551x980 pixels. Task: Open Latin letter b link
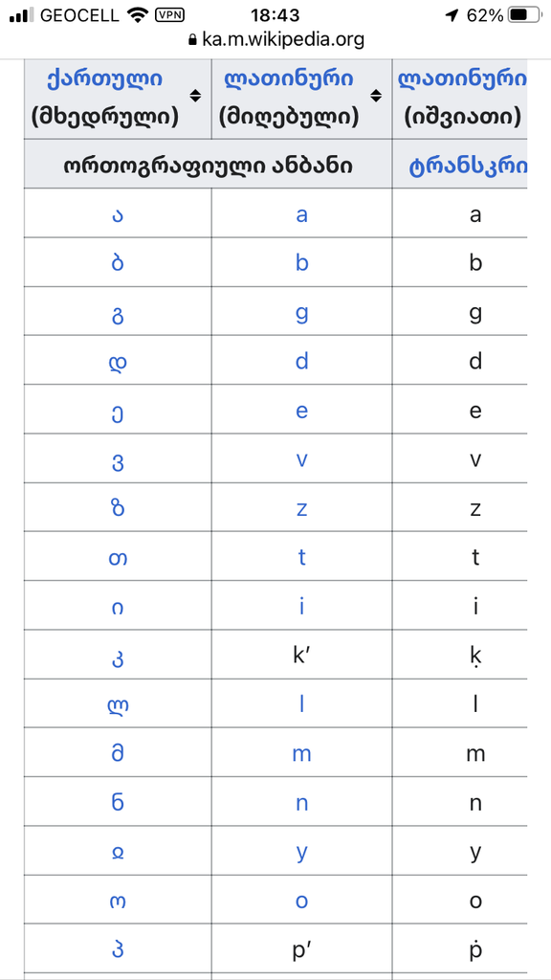tap(301, 263)
